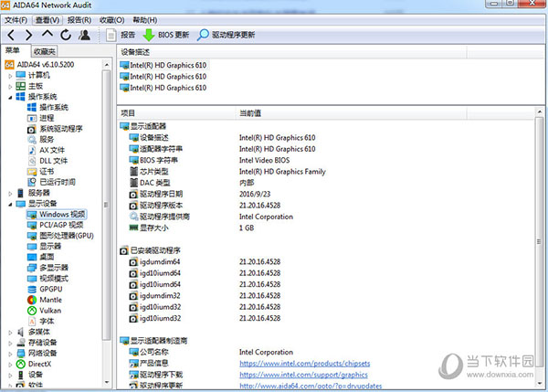Expand the 存储设备 tree node
548x392 pixels.
point(10,343)
